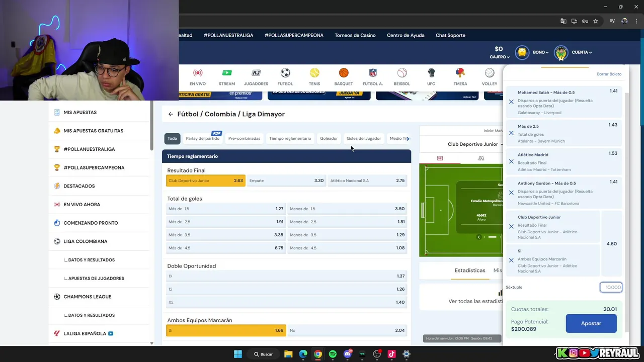Click Borrar Boleto to clear bet slip
644x362 pixels.
pos(609,74)
